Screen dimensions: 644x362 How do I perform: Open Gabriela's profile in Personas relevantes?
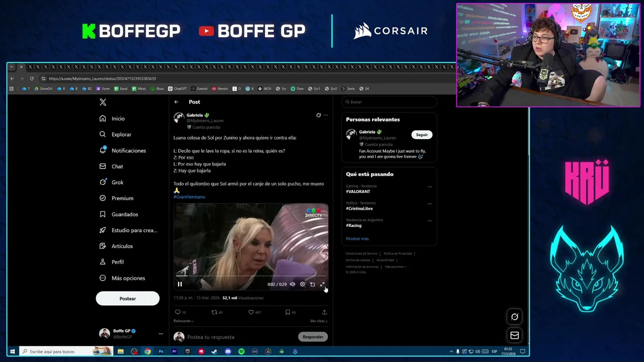click(367, 132)
